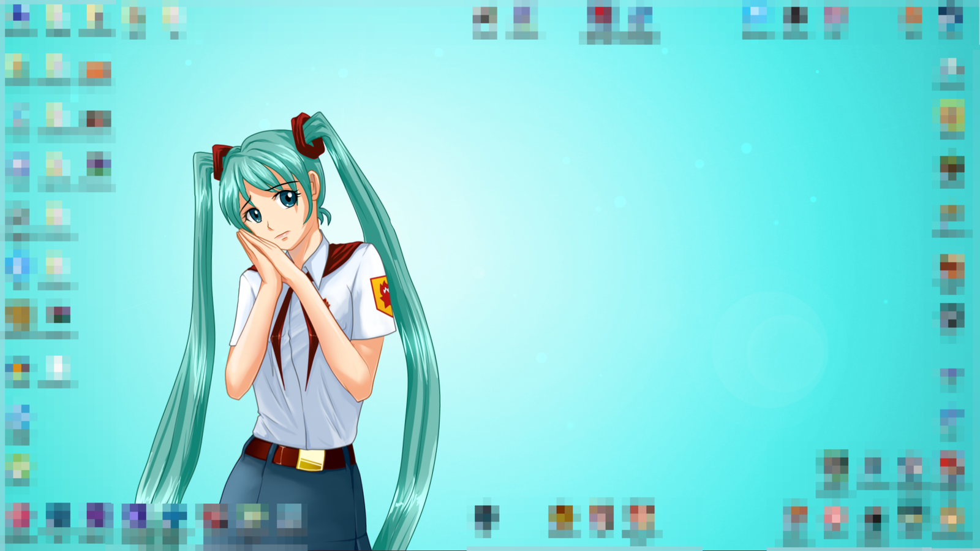Select the light pink icon in bottom-right group
The height and width of the screenshot is (551, 980).
coord(834,517)
